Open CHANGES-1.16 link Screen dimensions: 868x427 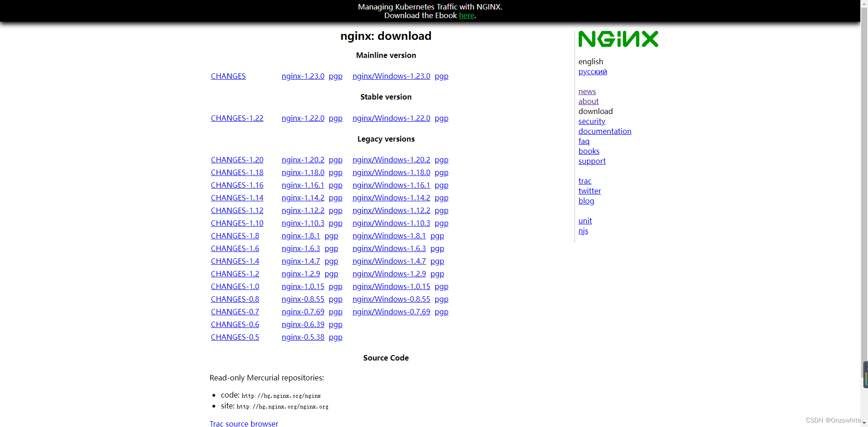237,185
